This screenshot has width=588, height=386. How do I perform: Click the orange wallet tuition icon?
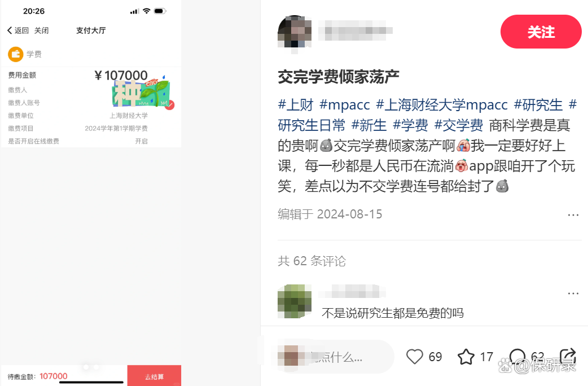point(16,54)
